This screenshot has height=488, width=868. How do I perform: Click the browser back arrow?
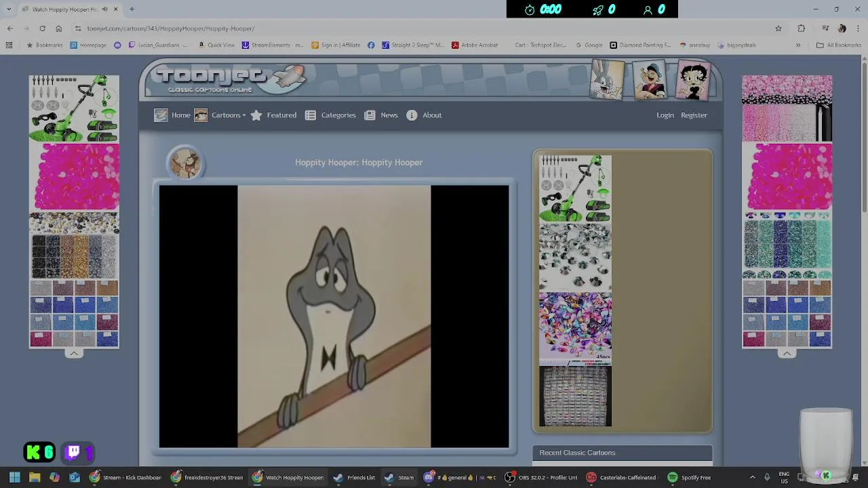[x=9, y=28]
